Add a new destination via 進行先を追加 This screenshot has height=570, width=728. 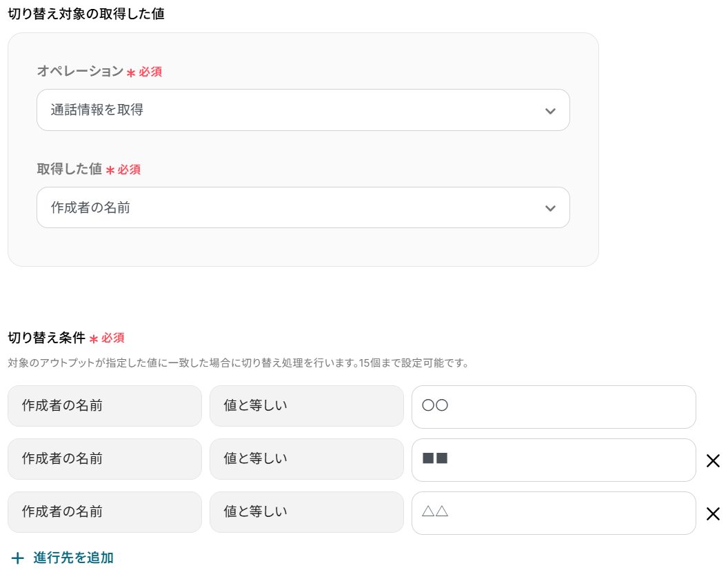click(73, 558)
